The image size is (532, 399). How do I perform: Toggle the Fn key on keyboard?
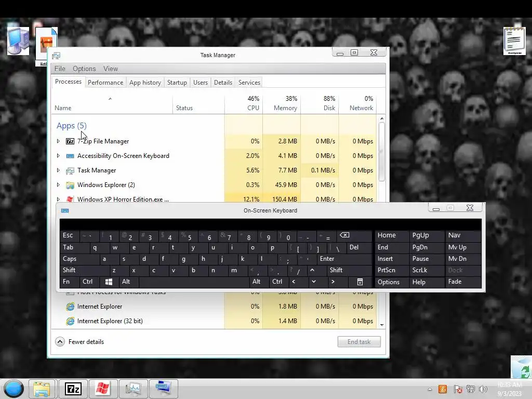(70, 282)
